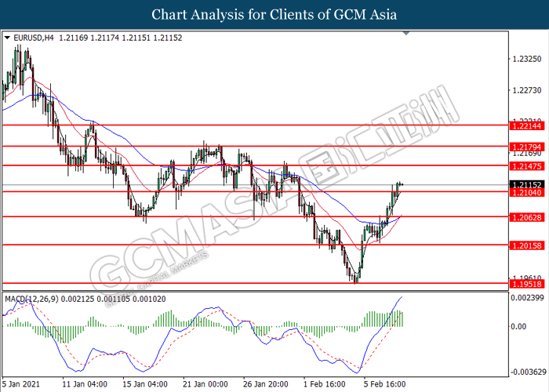
Task: Click the 5 Jan 2021 date label
Action: click(21, 384)
